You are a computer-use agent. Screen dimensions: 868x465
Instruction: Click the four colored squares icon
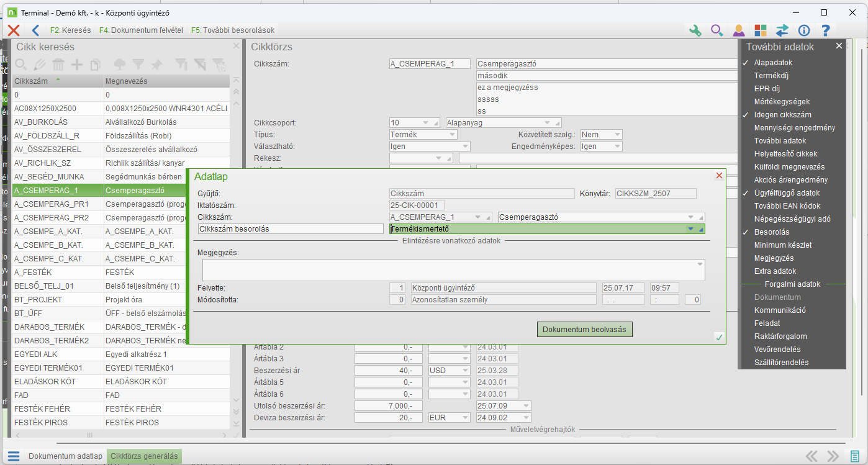tap(761, 30)
